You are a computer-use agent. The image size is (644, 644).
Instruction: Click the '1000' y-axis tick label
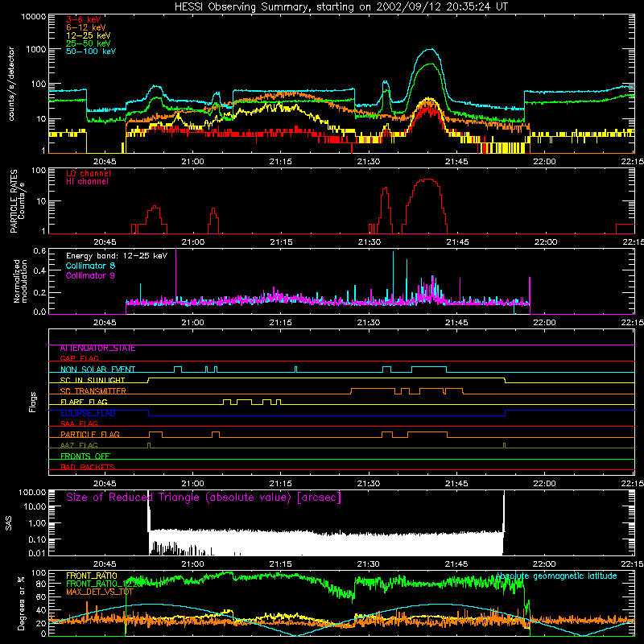point(36,49)
